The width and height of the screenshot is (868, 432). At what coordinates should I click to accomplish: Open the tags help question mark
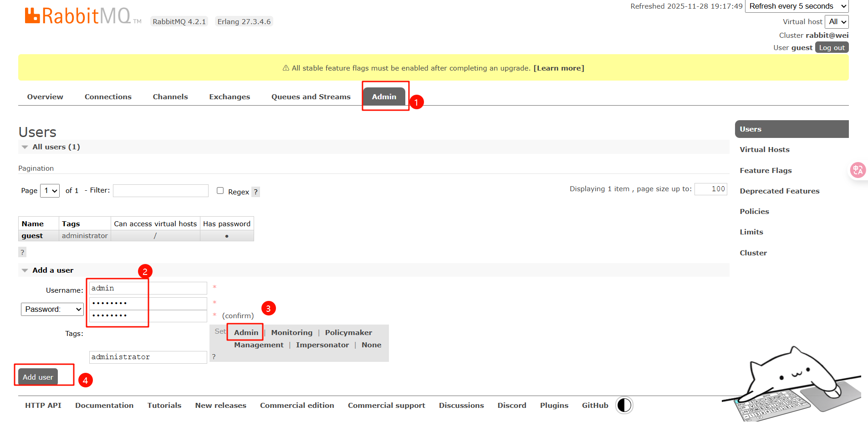coord(214,357)
